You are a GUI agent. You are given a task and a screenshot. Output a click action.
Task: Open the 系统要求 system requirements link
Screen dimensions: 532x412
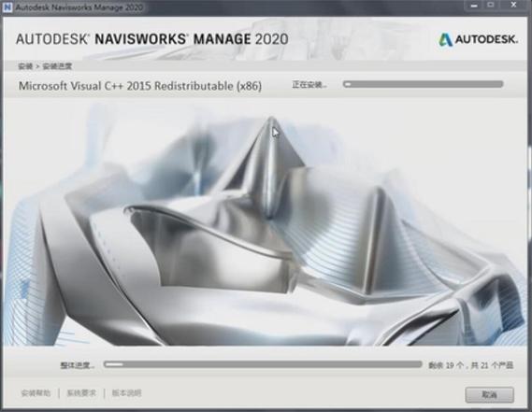tap(81, 393)
